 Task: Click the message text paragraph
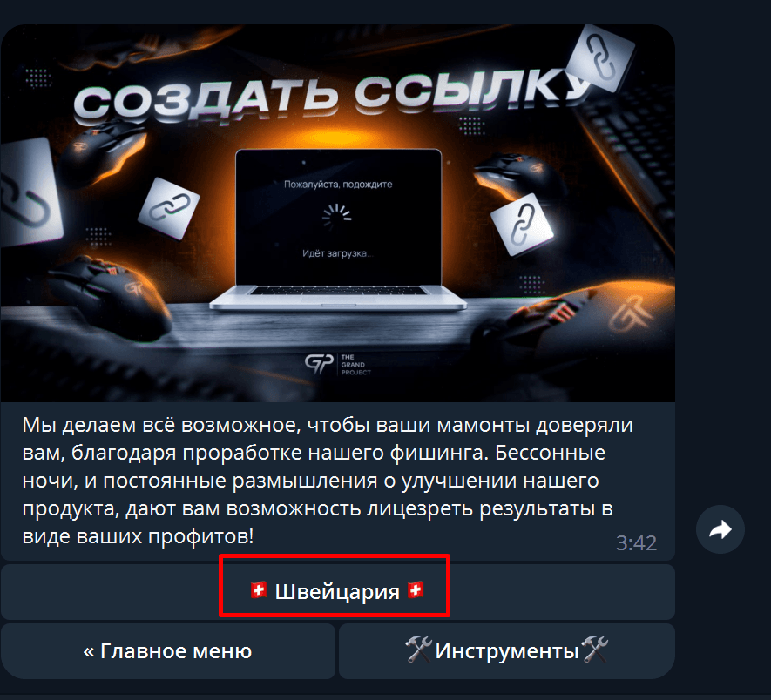pos(327,481)
